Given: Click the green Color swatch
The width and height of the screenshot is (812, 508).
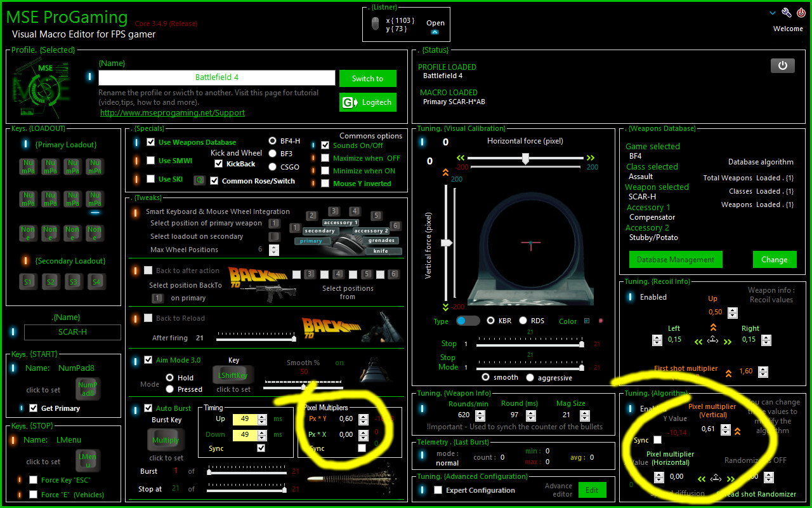Looking at the screenshot, I should [x=587, y=321].
